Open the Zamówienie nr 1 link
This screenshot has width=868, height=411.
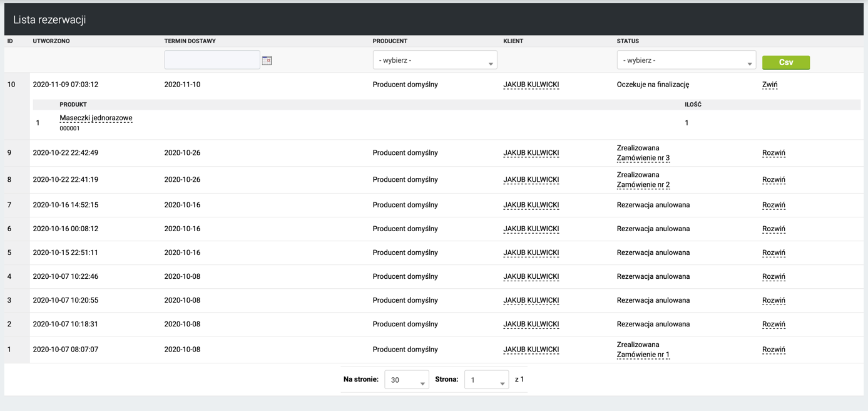(643, 355)
